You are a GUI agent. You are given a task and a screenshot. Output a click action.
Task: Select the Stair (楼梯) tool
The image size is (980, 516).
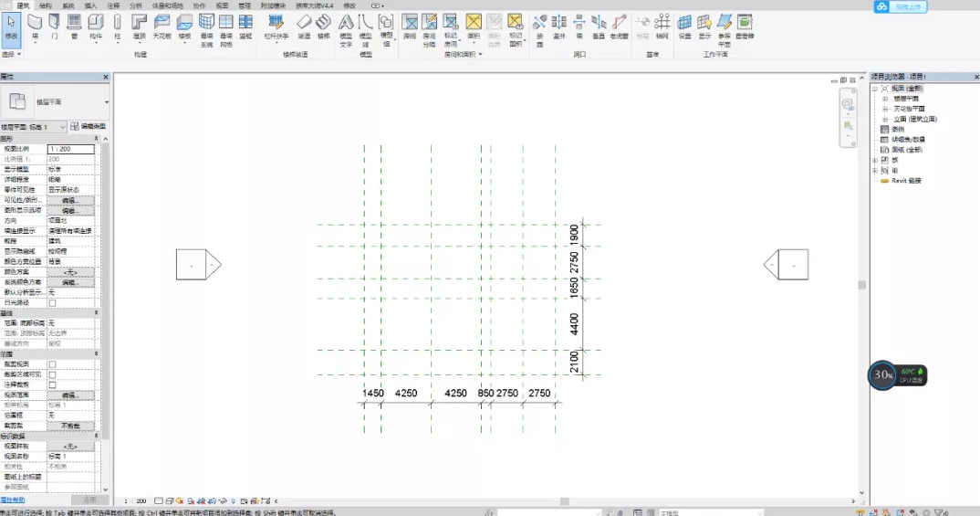pyautogui.click(x=324, y=28)
